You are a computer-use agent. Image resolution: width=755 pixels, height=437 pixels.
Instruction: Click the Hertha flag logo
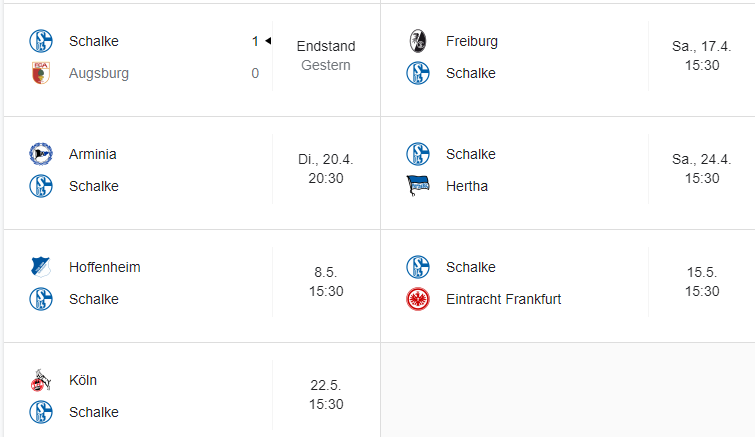coord(417,186)
